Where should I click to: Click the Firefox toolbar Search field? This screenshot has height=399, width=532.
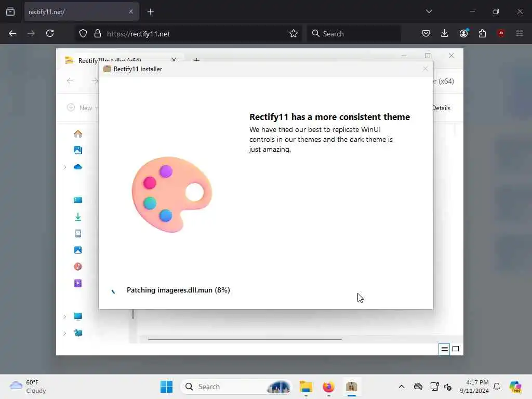coord(354,34)
